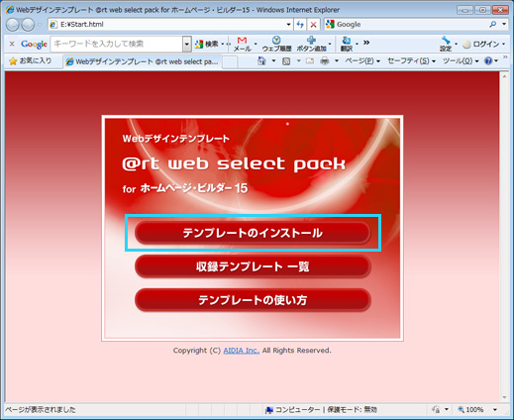514x420 pixels.
Task: Click the RSS feeds icon
Action: tap(286, 61)
